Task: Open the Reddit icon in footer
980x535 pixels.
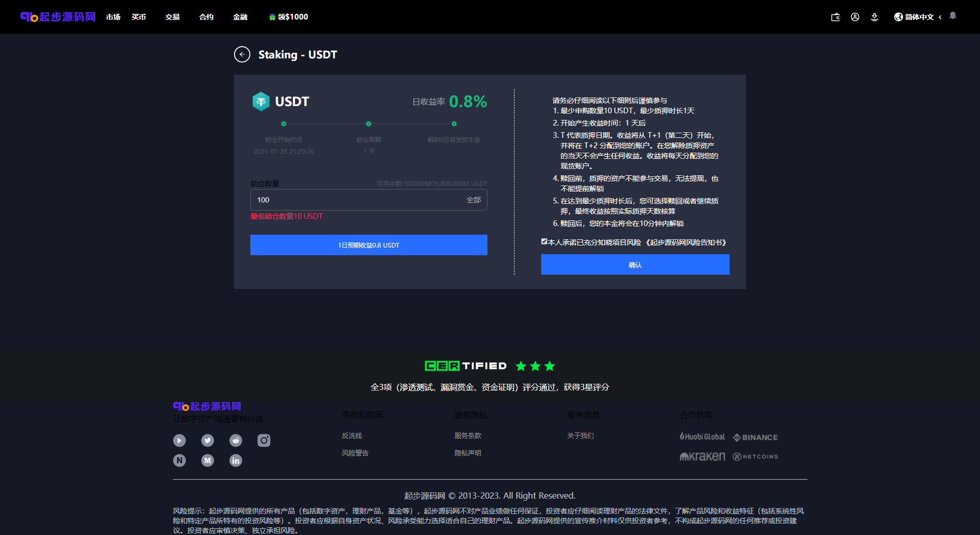Action: click(x=236, y=440)
